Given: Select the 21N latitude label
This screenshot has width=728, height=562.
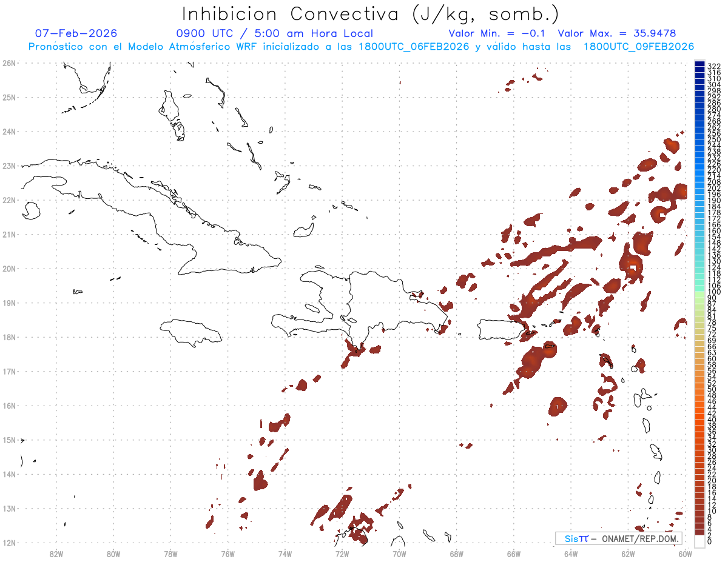Looking at the screenshot, I should pyautogui.click(x=10, y=234).
